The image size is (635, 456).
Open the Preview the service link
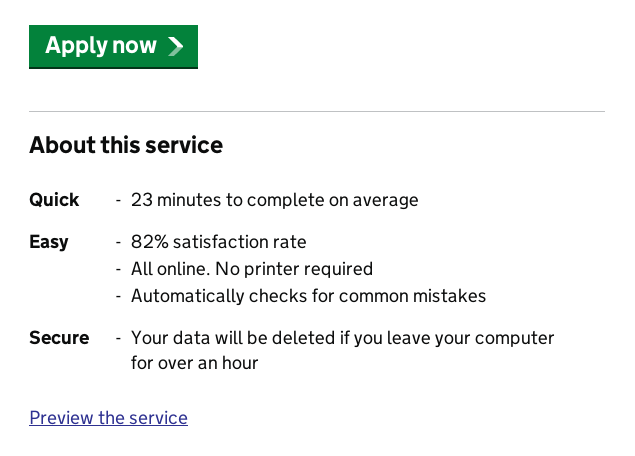[x=109, y=418]
